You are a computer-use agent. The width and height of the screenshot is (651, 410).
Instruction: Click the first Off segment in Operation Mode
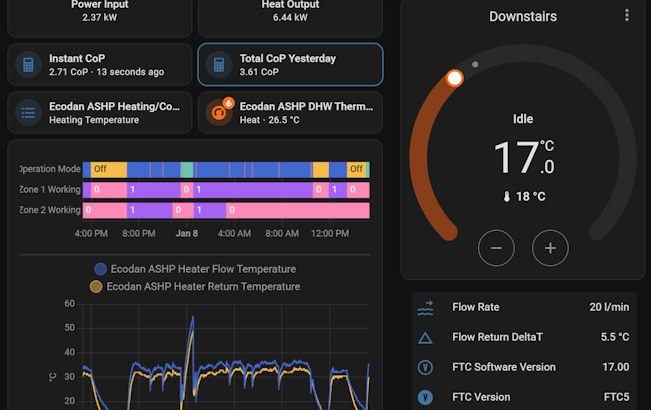(109, 169)
